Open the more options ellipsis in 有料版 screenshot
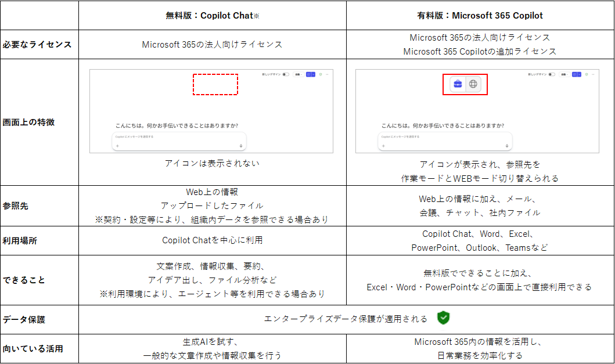The height and width of the screenshot is (364, 615). pos(593,74)
